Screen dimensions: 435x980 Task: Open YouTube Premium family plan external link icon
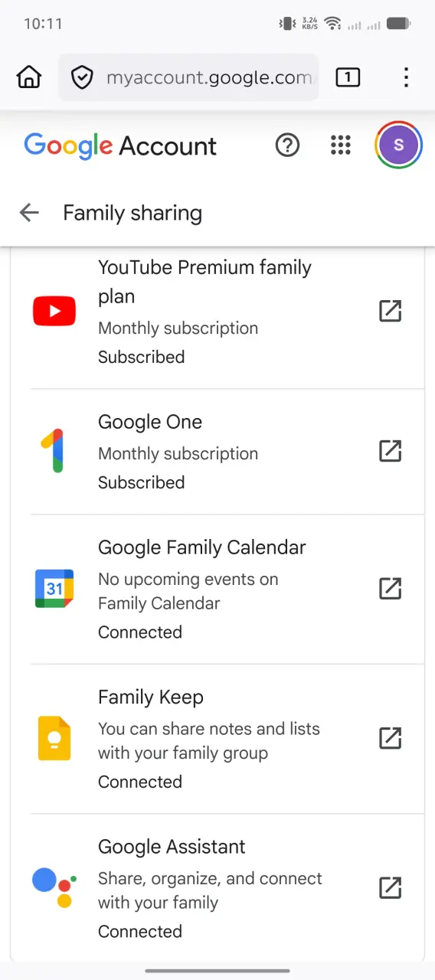pyautogui.click(x=391, y=312)
